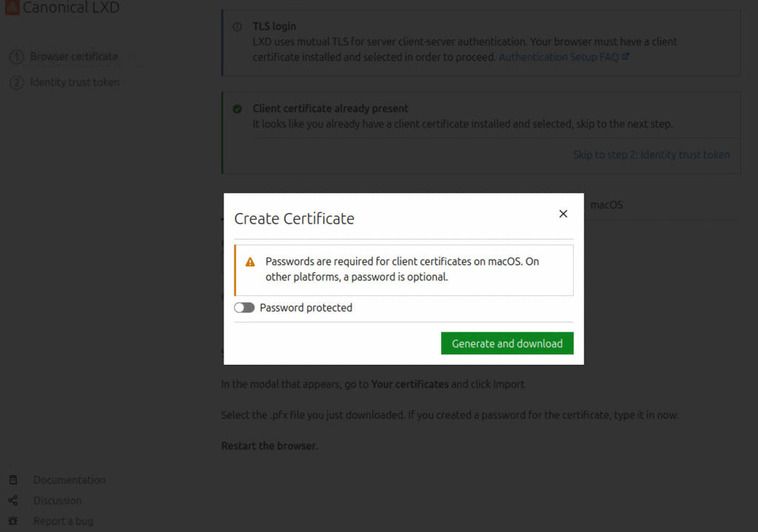Screen dimensions: 758x532
Task: Select step 1 Browser certificate
Action: click(73, 57)
